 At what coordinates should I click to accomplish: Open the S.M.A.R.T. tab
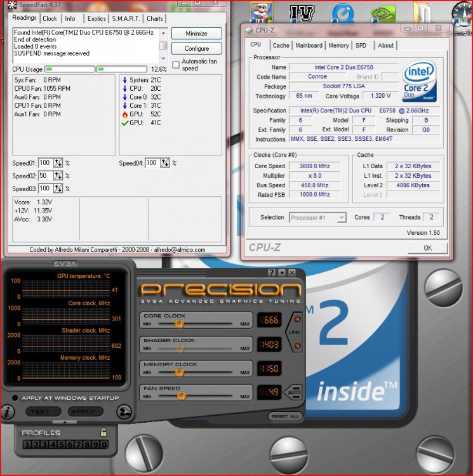click(126, 19)
